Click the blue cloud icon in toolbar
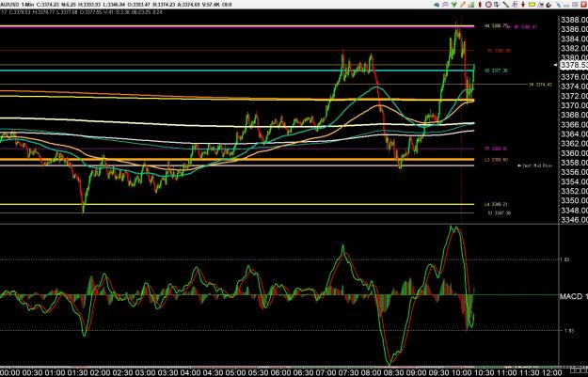The height and width of the screenshot is (377, 588). 437,5
